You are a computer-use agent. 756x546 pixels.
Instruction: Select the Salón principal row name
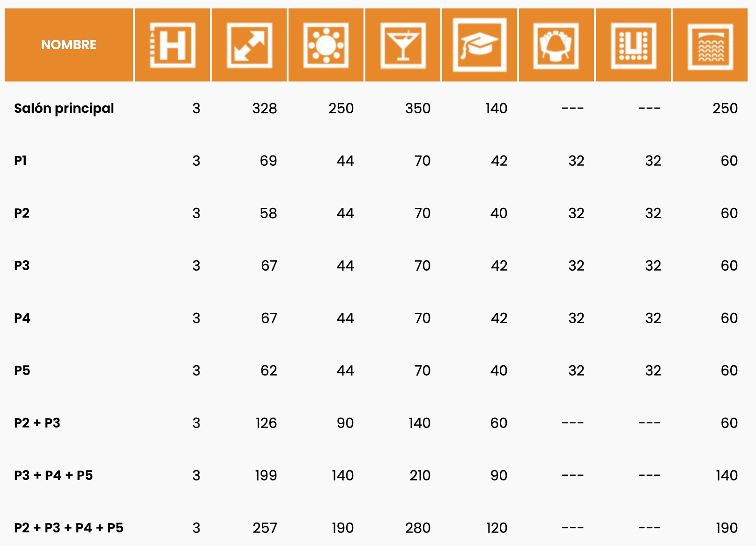click(64, 109)
